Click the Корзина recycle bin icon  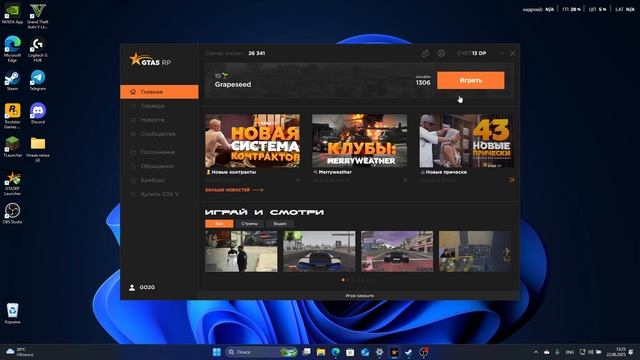[x=12, y=313]
